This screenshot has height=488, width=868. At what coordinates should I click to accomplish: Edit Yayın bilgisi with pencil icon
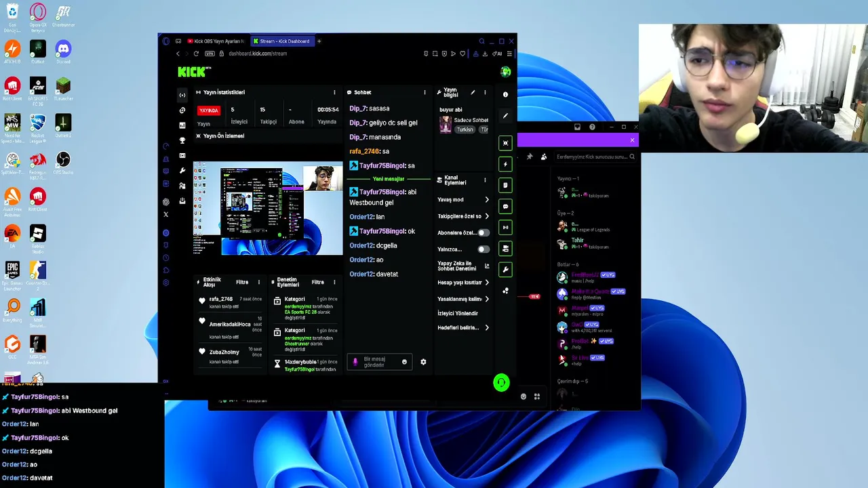coord(473,93)
